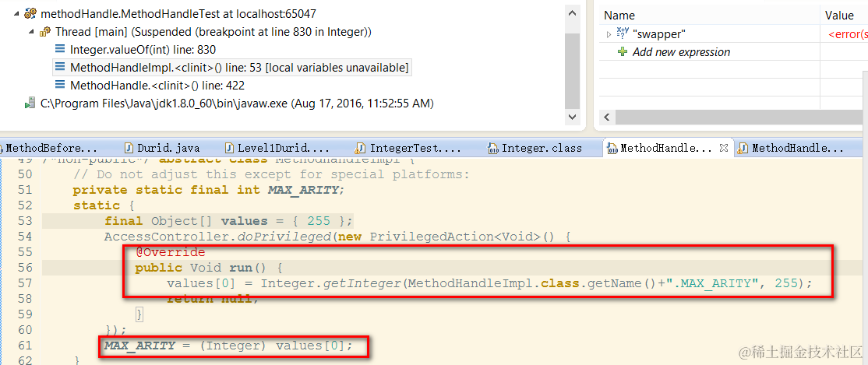This screenshot has width=868, height=365.
Task: Click Add new expression
Action: [x=682, y=52]
